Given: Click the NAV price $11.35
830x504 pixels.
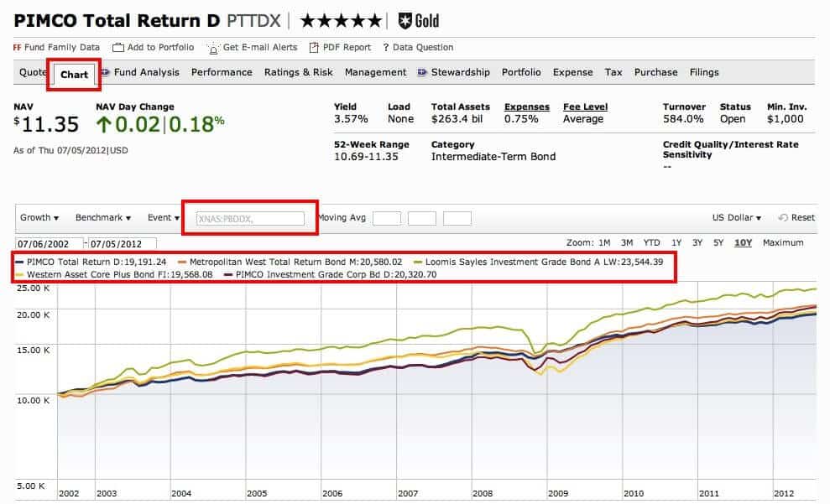Looking at the screenshot, I should pos(46,125).
